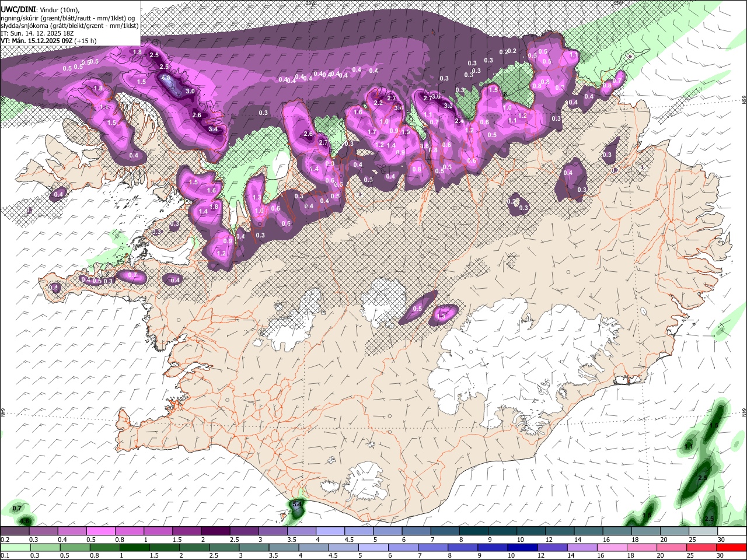747x560 pixels.
Task: Click snow scale swatch starting at 0.8
Action: [x=129, y=531]
